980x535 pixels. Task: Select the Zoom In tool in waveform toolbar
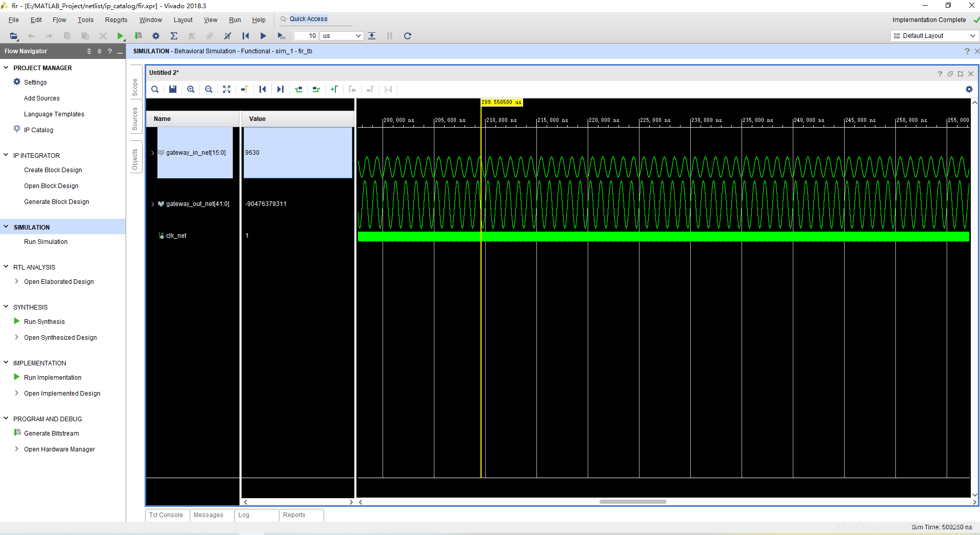click(190, 89)
